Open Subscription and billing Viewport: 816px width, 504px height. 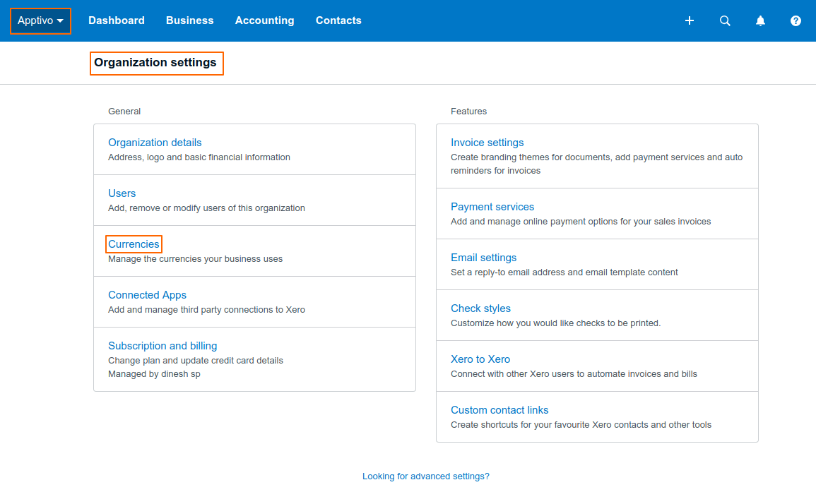pos(162,346)
